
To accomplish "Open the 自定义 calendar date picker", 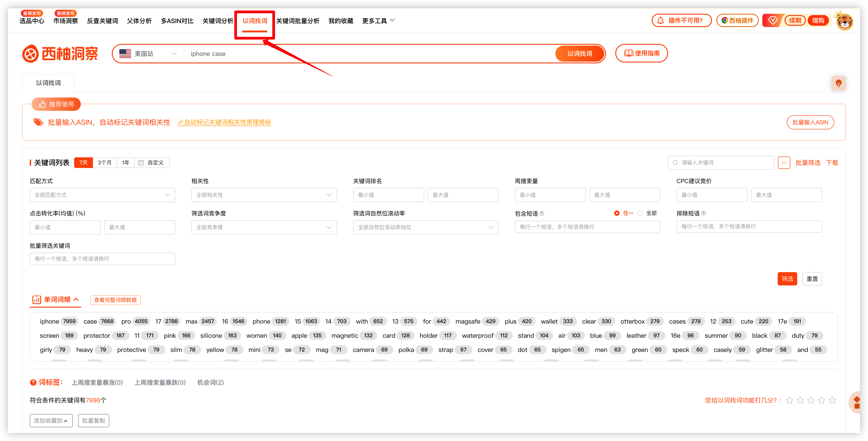I will click(152, 163).
